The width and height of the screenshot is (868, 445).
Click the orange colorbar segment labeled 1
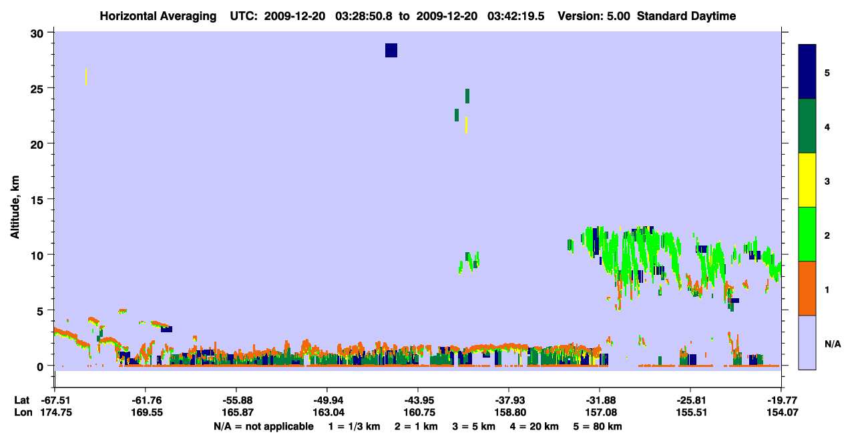coord(807,288)
